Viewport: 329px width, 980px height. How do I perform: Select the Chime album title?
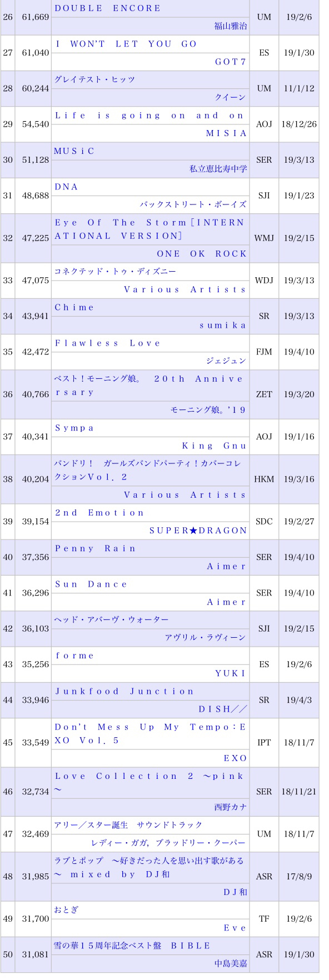pyautogui.click(x=74, y=307)
